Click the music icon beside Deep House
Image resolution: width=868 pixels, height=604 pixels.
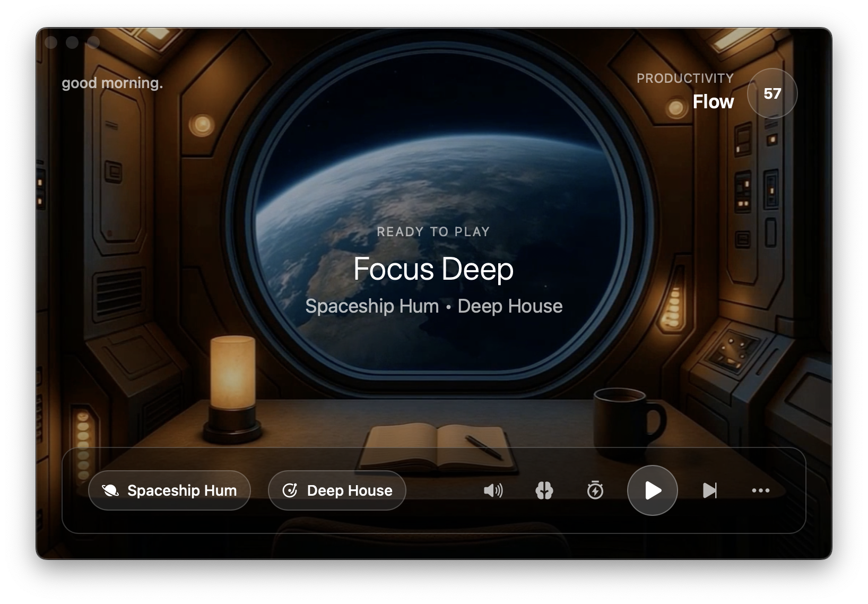tap(290, 490)
